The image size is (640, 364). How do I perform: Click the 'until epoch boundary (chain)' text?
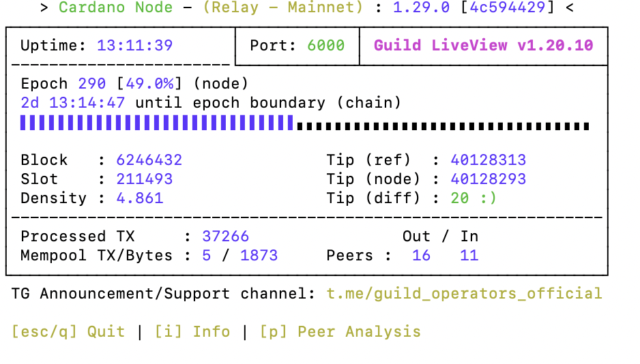click(x=268, y=103)
